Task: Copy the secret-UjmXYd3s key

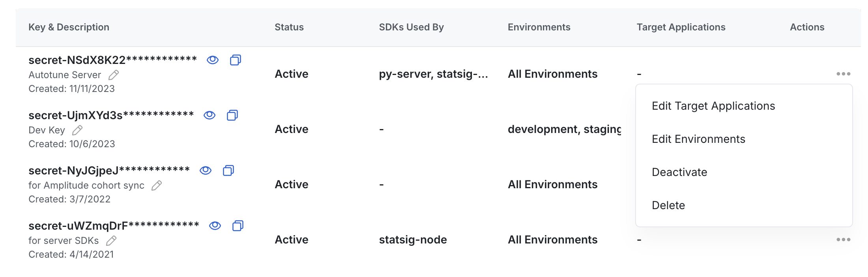Action: [x=232, y=115]
